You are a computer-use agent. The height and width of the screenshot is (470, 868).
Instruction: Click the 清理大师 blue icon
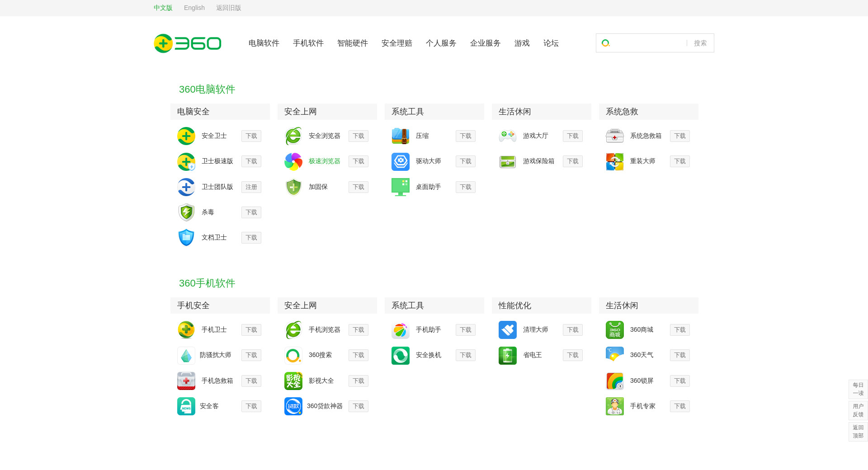click(x=508, y=330)
